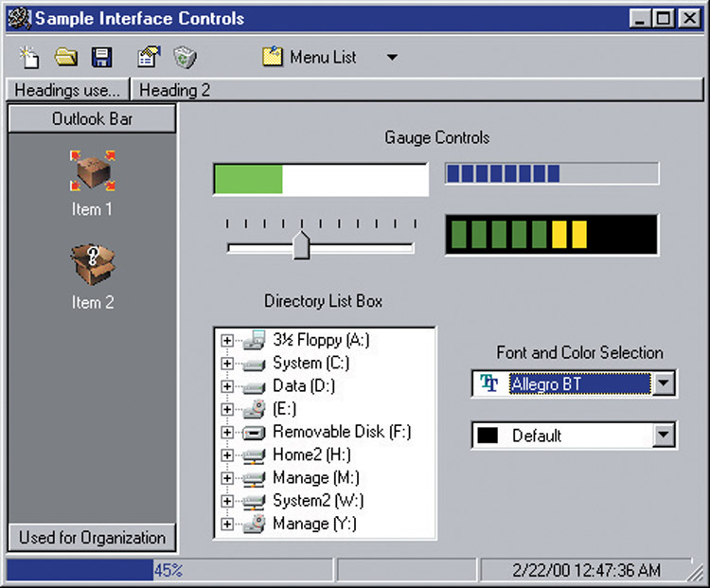Click the System (C:) drive icon
The image size is (710, 588).
point(254,364)
